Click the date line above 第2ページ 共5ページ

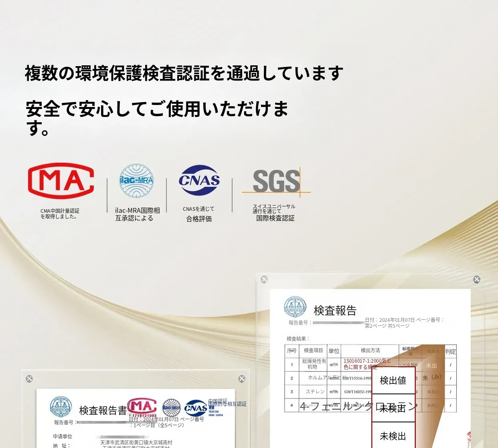point(405,320)
